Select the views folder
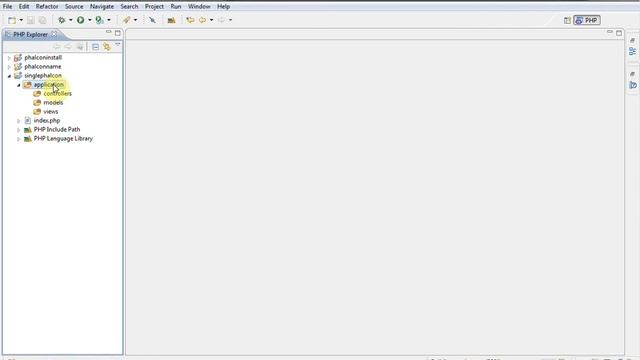Screen dimensions: 640x360 coord(51,111)
